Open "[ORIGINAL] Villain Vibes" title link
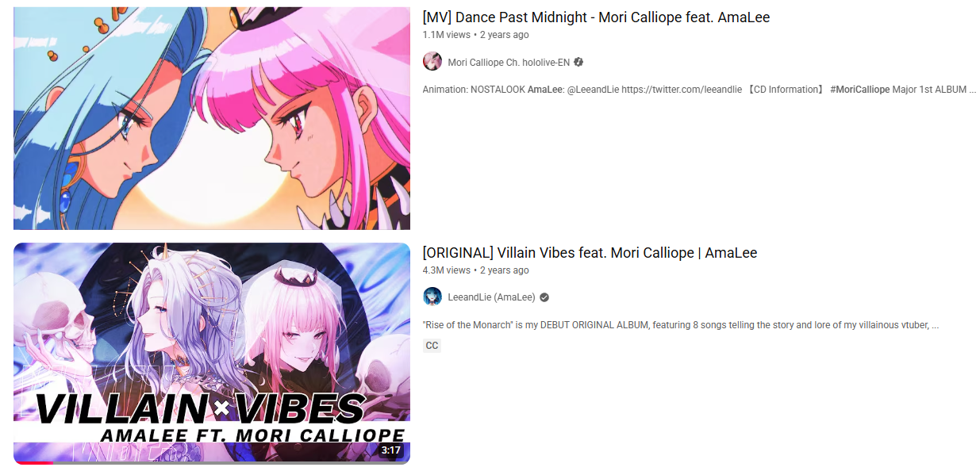Viewport: 980px width, 471px height. click(590, 253)
